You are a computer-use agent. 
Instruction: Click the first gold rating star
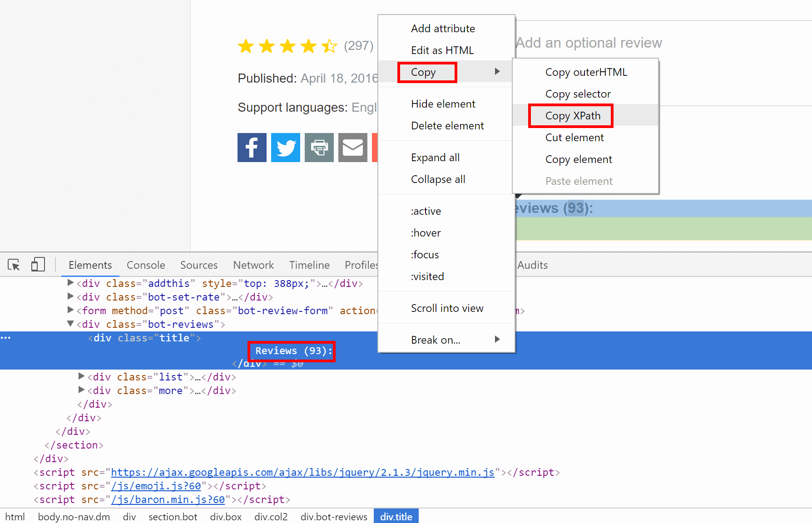point(246,46)
